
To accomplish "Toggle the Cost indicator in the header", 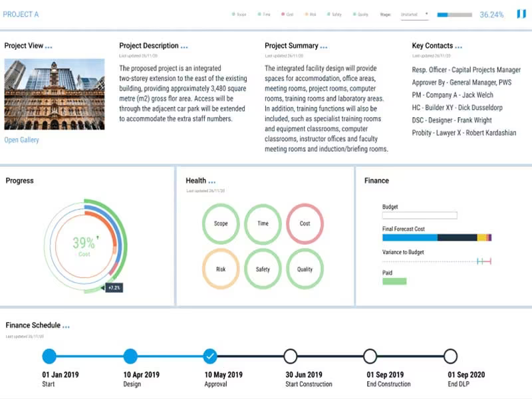I will [x=287, y=14].
